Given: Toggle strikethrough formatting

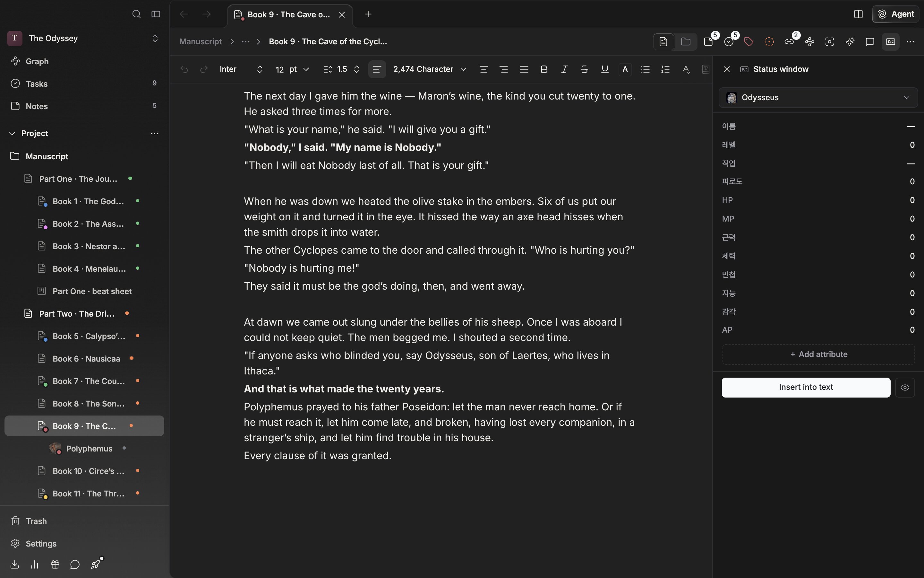Looking at the screenshot, I should point(584,69).
